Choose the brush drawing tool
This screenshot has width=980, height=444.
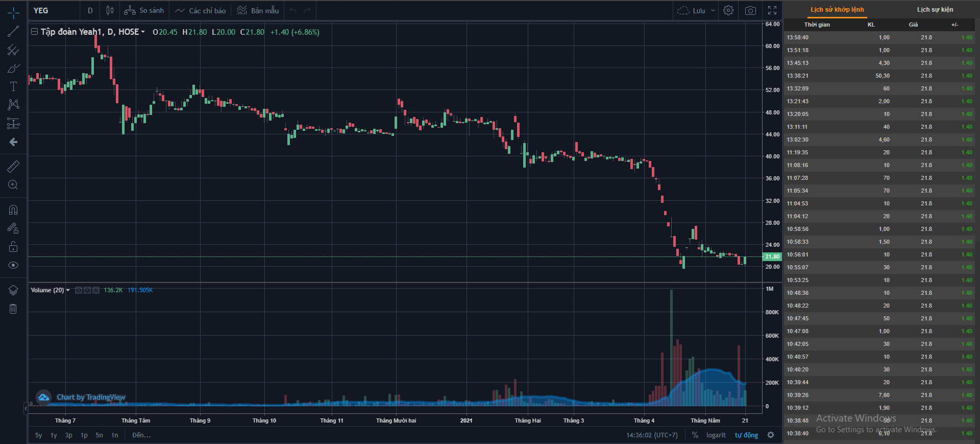click(13, 68)
